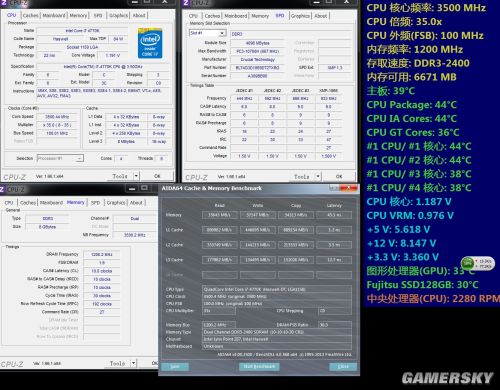The height and width of the screenshot is (390, 500).
Task: Open the Caches tab in top-left CPU-Z
Action: pyautogui.click(x=31, y=15)
